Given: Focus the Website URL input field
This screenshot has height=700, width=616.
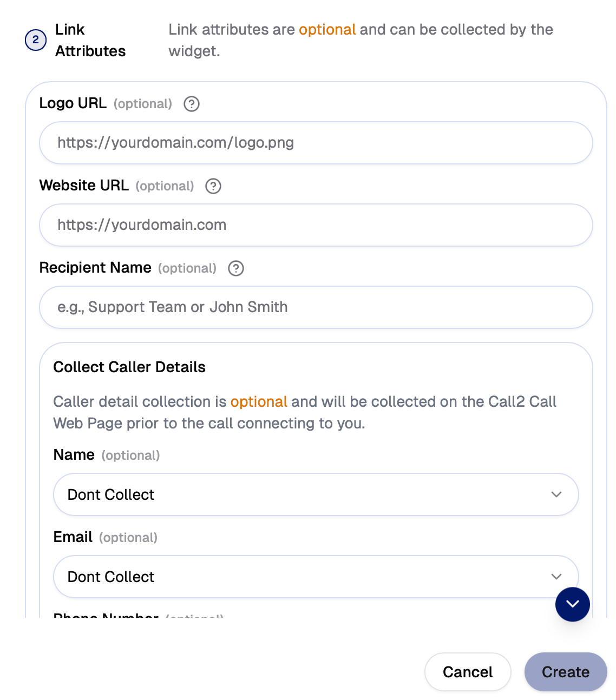Looking at the screenshot, I should point(316,225).
